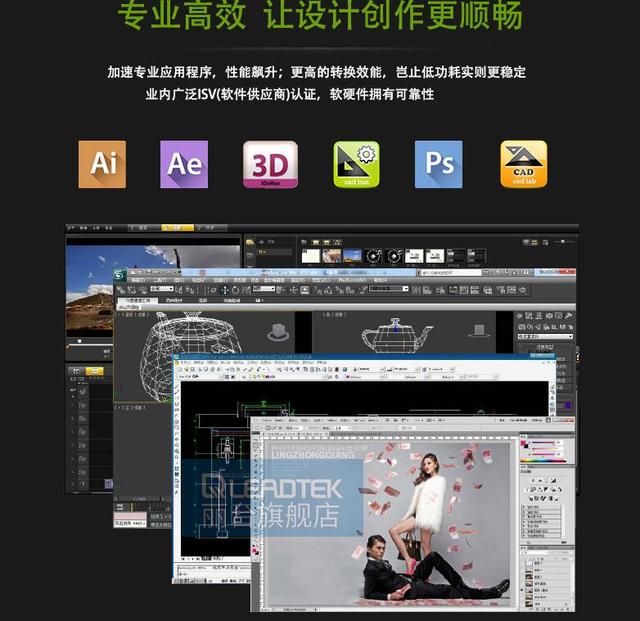Click the ViewCube in the left 3ds Max viewport
The image size is (640, 621).
pyautogui.click(x=278, y=332)
